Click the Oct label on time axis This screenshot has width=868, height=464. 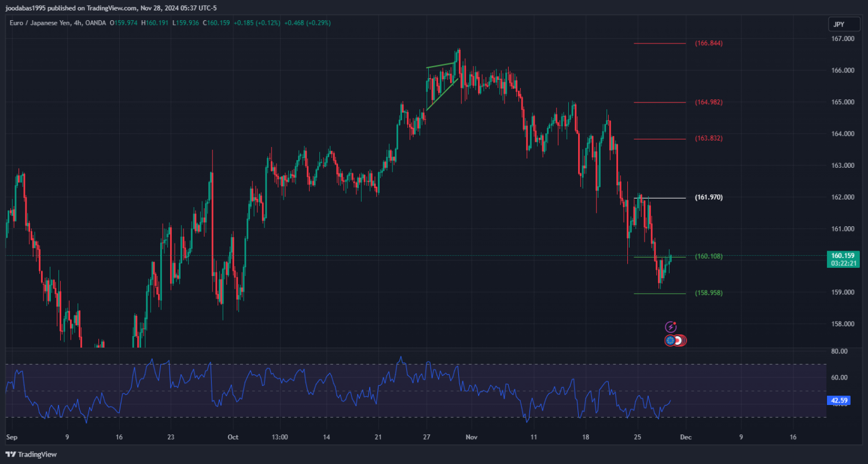[233, 437]
